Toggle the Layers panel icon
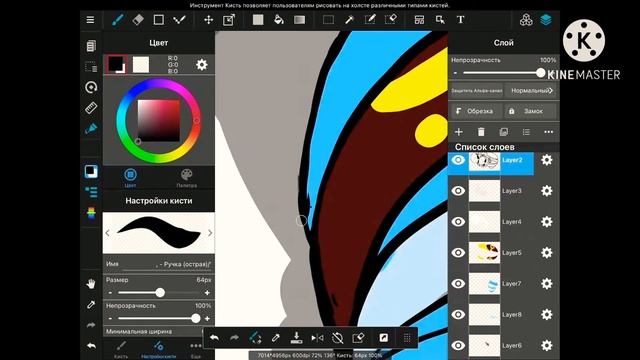Image resolution: width=640 pixels, height=360 pixels. click(546, 20)
